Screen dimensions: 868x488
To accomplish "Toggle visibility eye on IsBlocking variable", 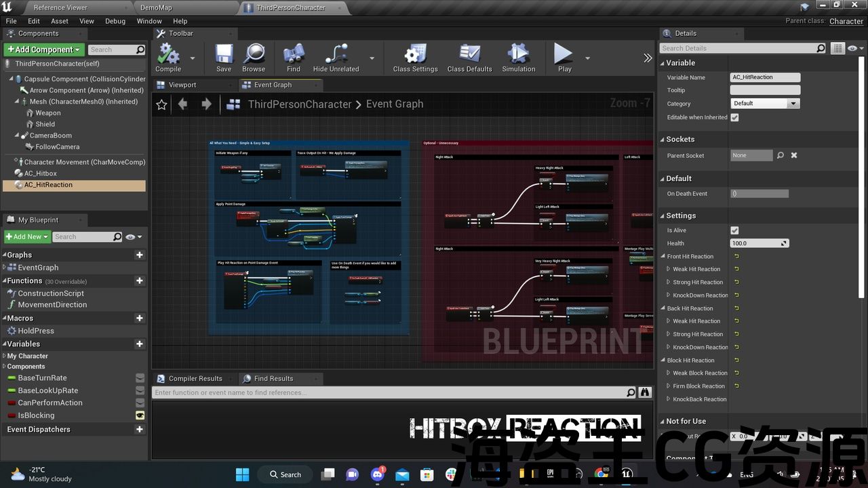I will [x=140, y=415].
